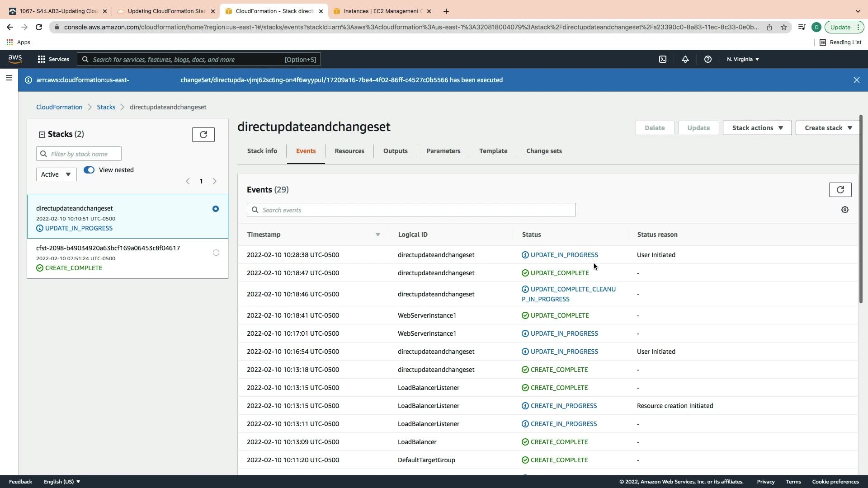Refresh the Events list

coord(840,190)
